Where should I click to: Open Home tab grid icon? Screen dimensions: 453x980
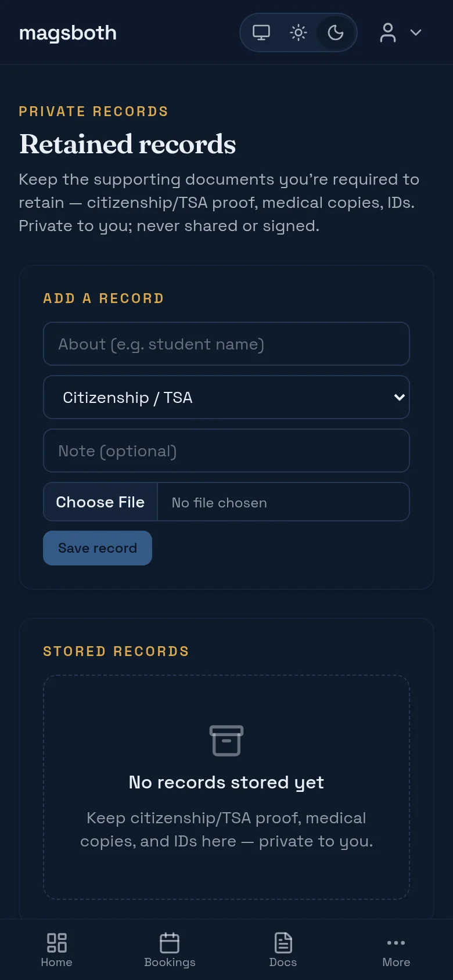click(56, 943)
